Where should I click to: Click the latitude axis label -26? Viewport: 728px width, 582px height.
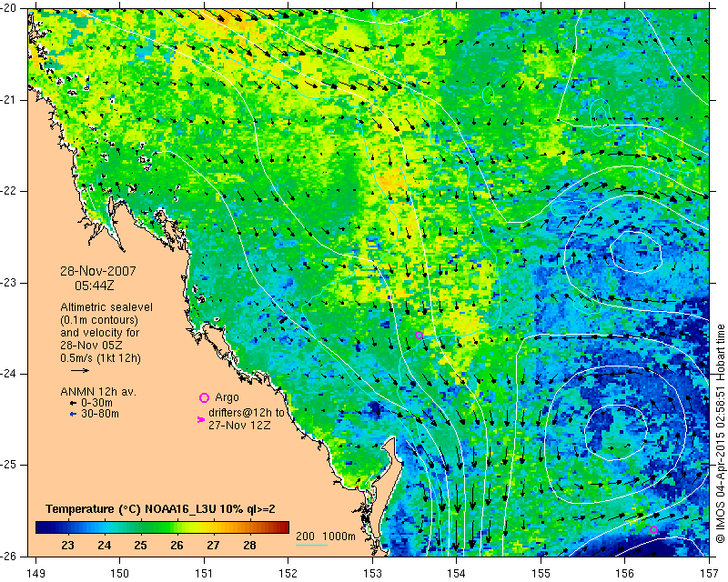[x=8, y=556]
